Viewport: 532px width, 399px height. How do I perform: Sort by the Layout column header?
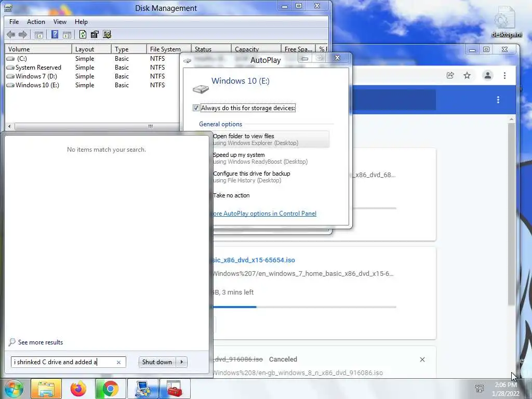point(91,49)
